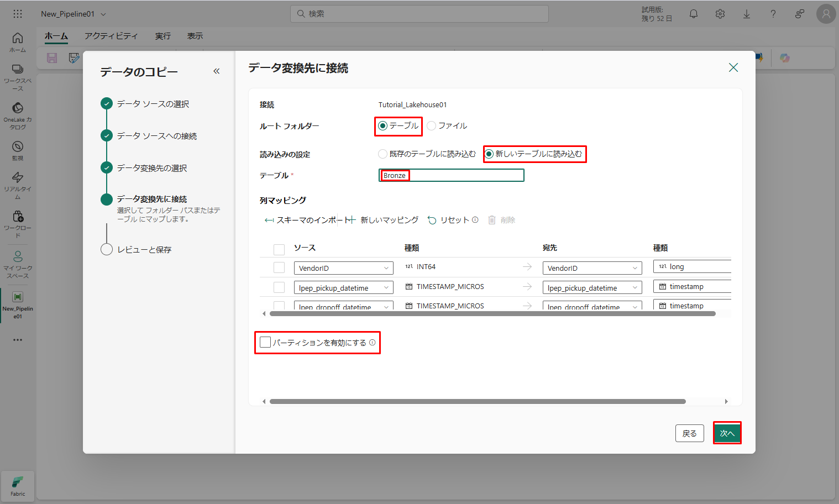Image resolution: width=839 pixels, height=504 pixels.
Task: Click the column mapping horizontal scrollbar
Action: click(x=492, y=314)
